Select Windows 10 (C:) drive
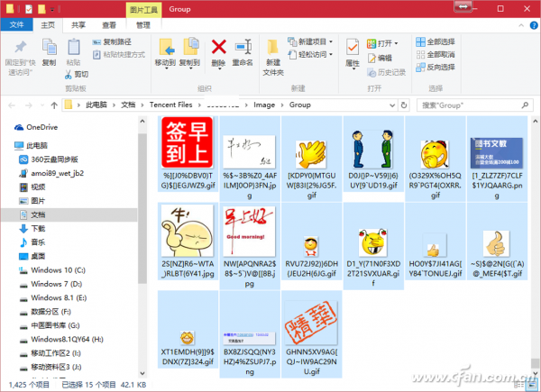This screenshot has height=392, width=541. (x=52, y=270)
